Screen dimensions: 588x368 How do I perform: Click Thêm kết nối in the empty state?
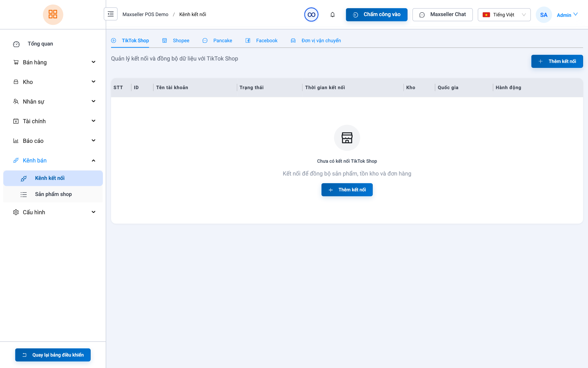[x=347, y=190]
